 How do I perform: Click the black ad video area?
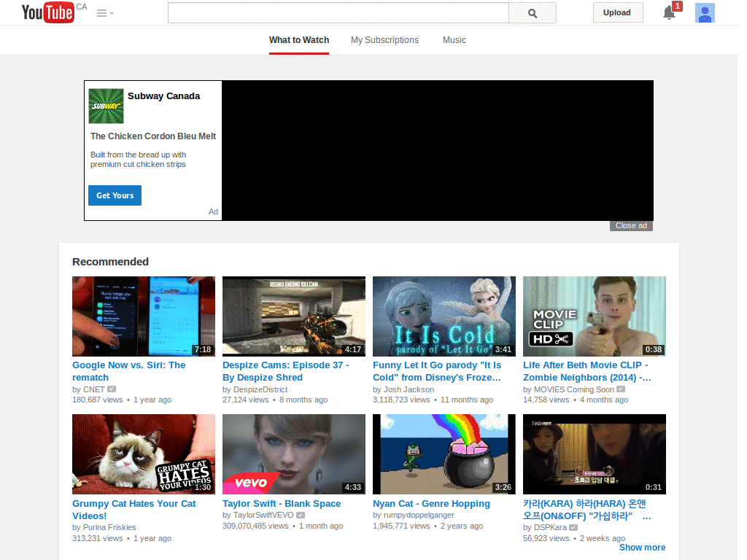[438, 150]
